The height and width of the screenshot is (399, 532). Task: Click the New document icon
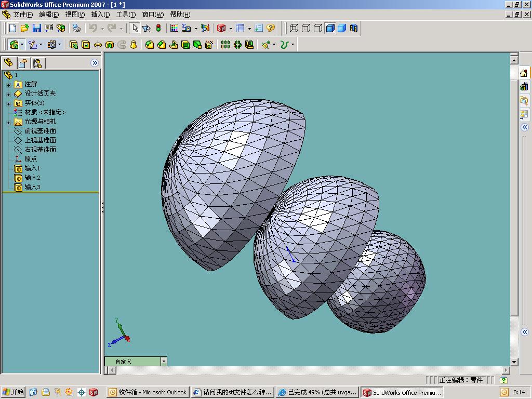(13, 28)
